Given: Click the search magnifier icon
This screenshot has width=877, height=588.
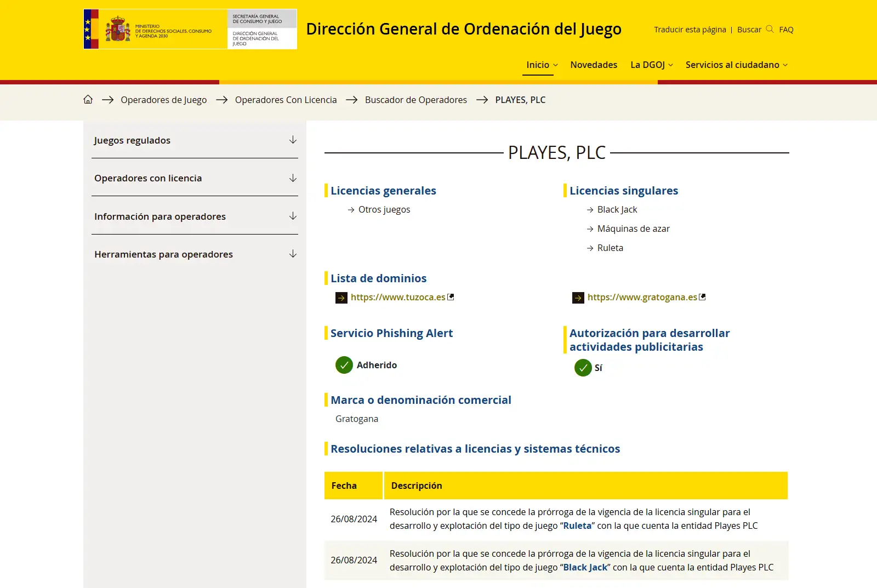Looking at the screenshot, I should 770,29.
